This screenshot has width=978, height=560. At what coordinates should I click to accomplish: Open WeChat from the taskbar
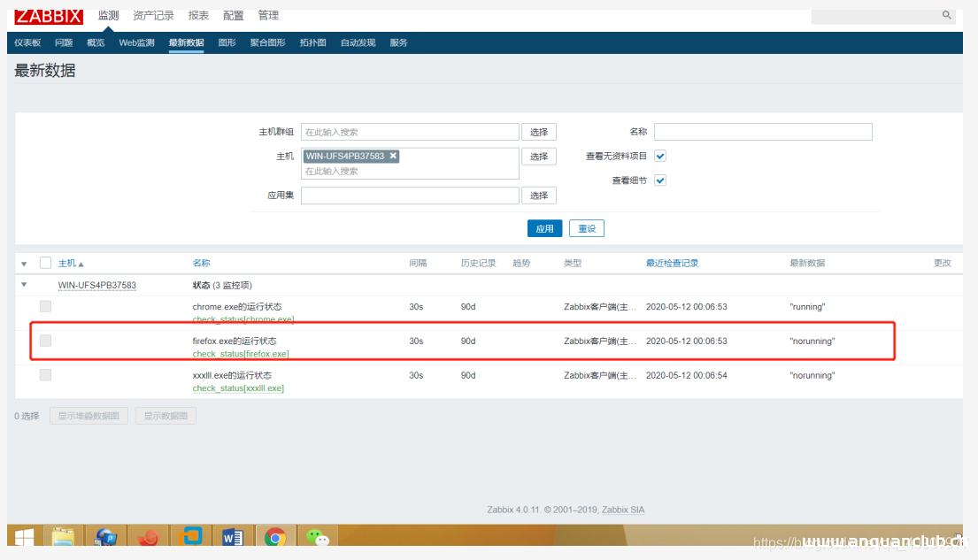317,538
